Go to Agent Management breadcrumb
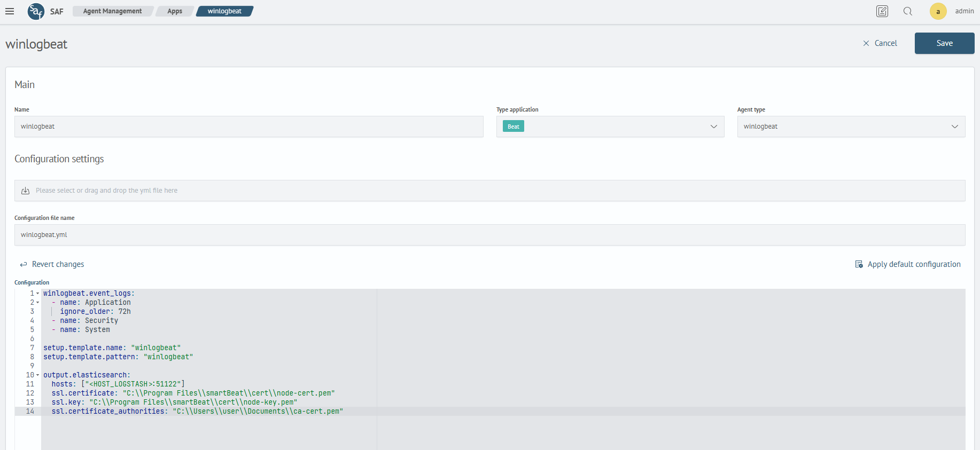Image resolution: width=980 pixels, height=450 pixels. [112, 11]
